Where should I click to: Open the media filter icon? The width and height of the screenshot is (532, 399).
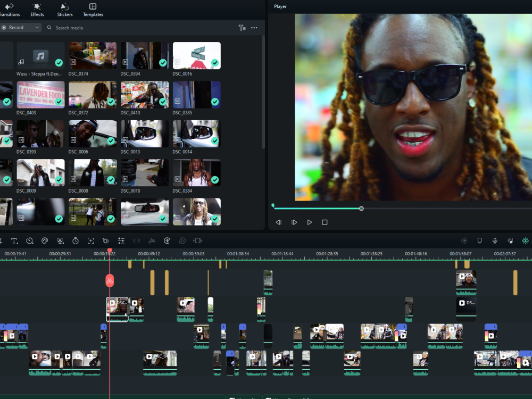pos(242,28)
